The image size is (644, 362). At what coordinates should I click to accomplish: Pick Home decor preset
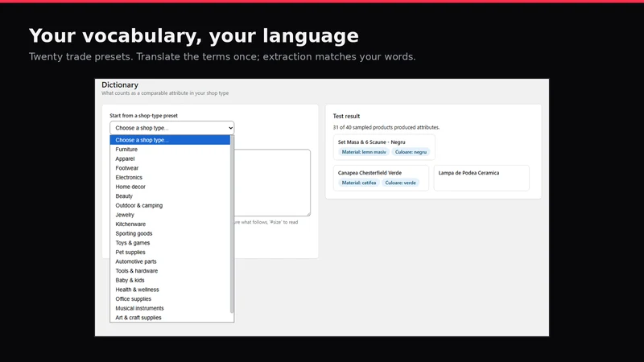click(x=170, y=187)
